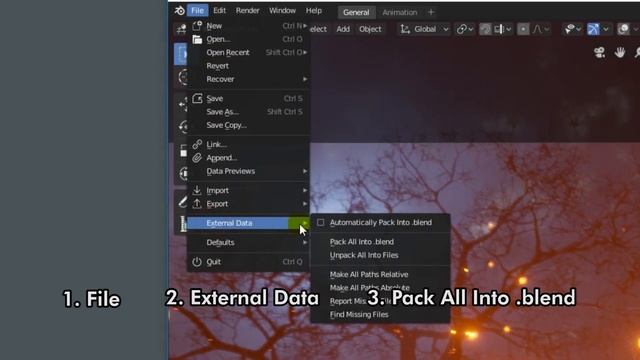Click the Import download-arrow icon
This screenshot has height=360, width=640.
pyautogui.click(x=197, y=190)
